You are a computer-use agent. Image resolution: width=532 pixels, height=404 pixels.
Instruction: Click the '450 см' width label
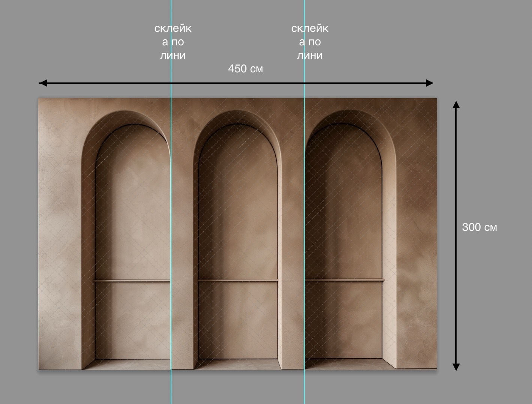coord(245,69)
